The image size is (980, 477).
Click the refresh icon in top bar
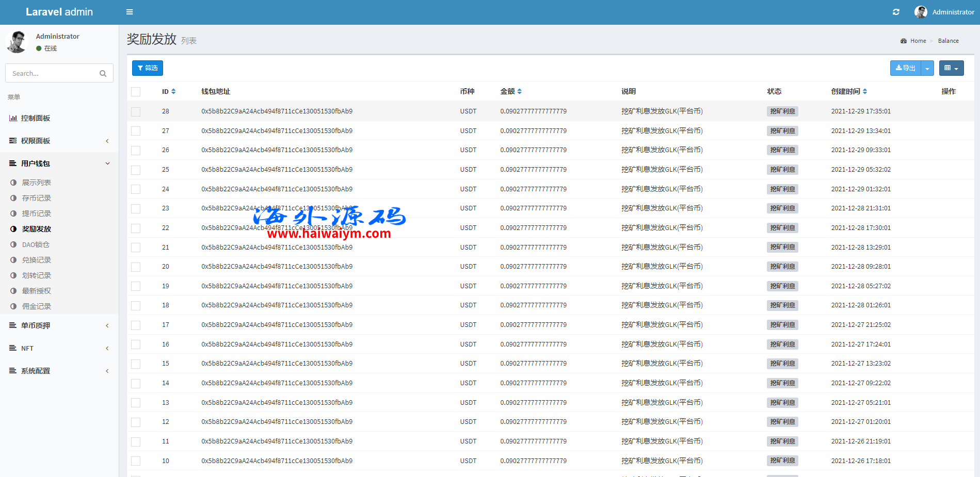[x=896, y=12]
